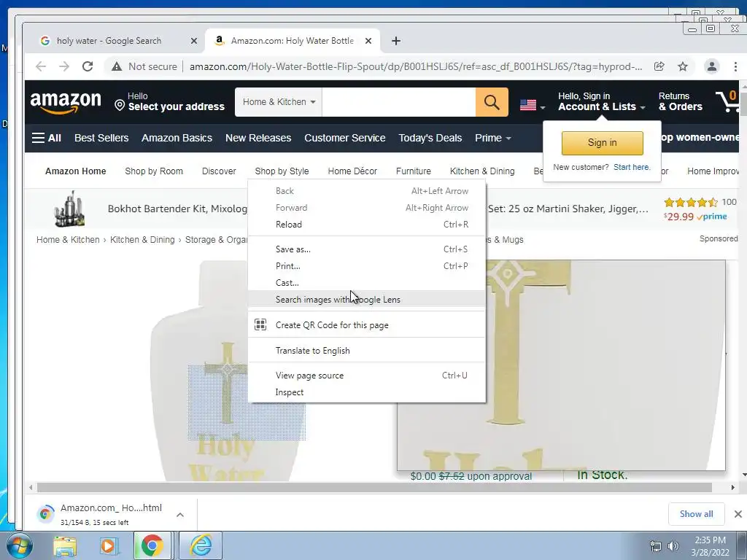Reload the page with the refresh icon
The width and height of the screenshot is (747, 560).
click(x=88, y=66)
